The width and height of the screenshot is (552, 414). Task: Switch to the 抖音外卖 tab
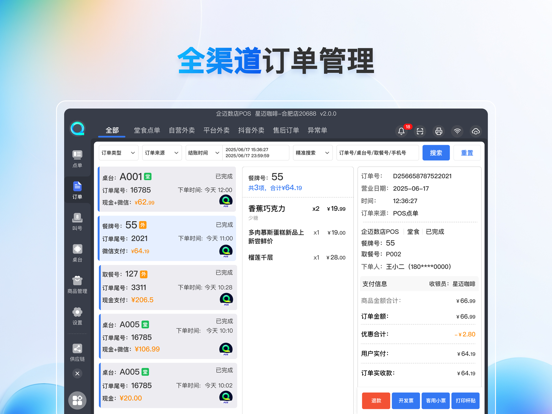pyautogui.click(x=251, y=130)
